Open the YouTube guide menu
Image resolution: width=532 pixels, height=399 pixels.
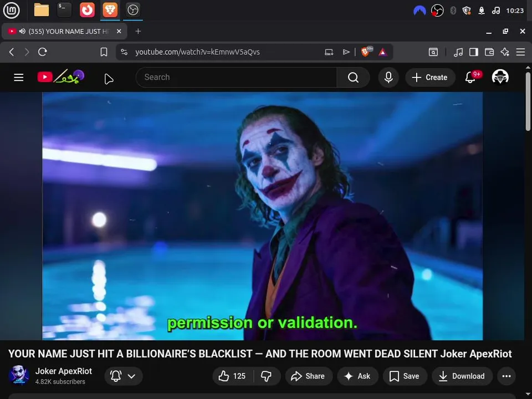(19, 78)
